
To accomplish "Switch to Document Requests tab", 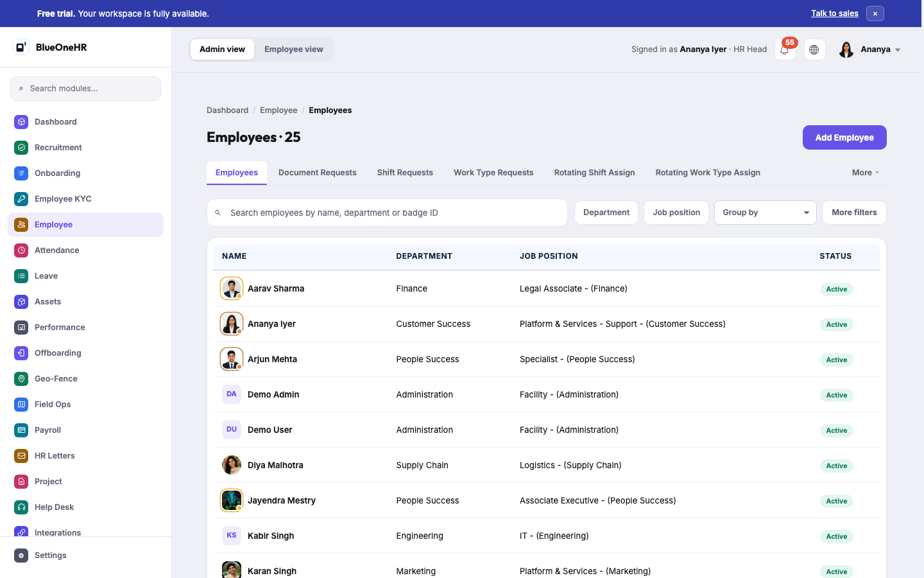I will coord(318,173).
